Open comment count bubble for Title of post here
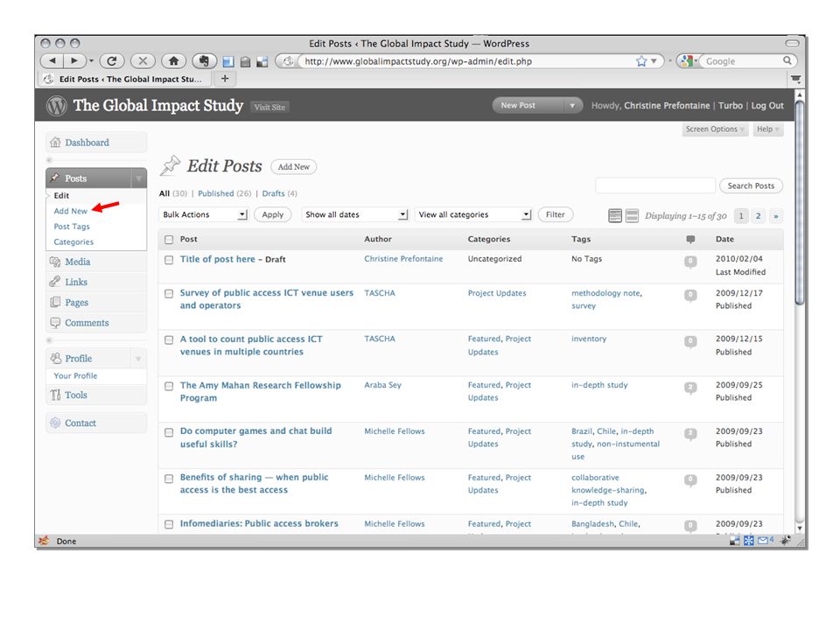840x630 pixels. [x=690, y=262]
